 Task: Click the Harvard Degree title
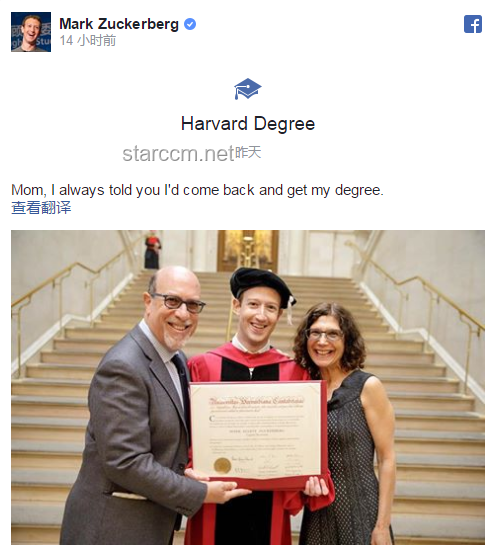click(x=248, y=123)
